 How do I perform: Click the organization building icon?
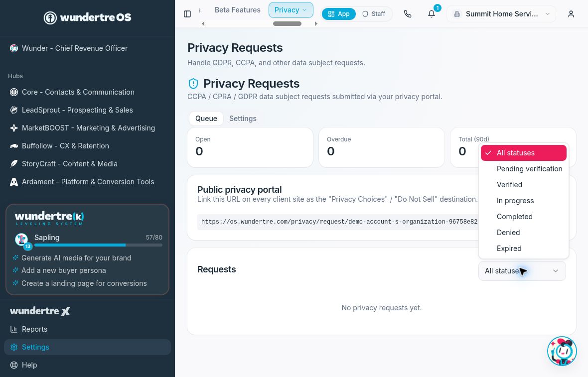(457, 14)
